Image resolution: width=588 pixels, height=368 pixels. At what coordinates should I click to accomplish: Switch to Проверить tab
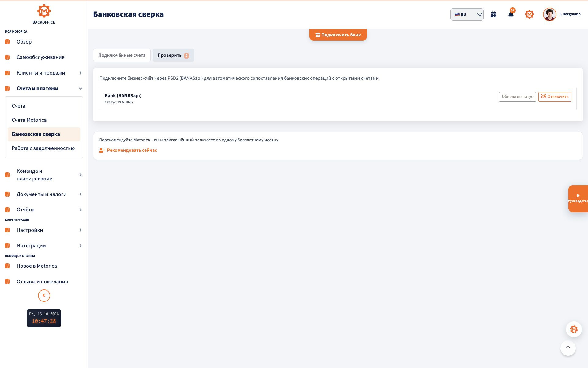[173, 55]
